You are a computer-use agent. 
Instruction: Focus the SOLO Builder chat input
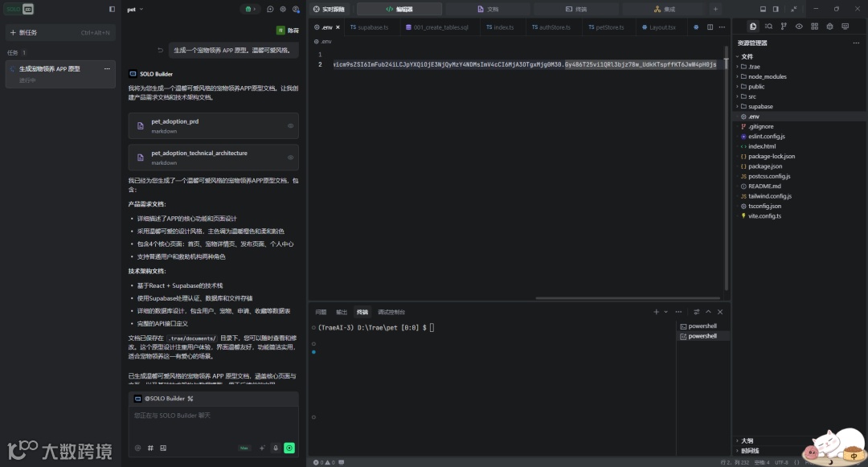click(213, 424)
